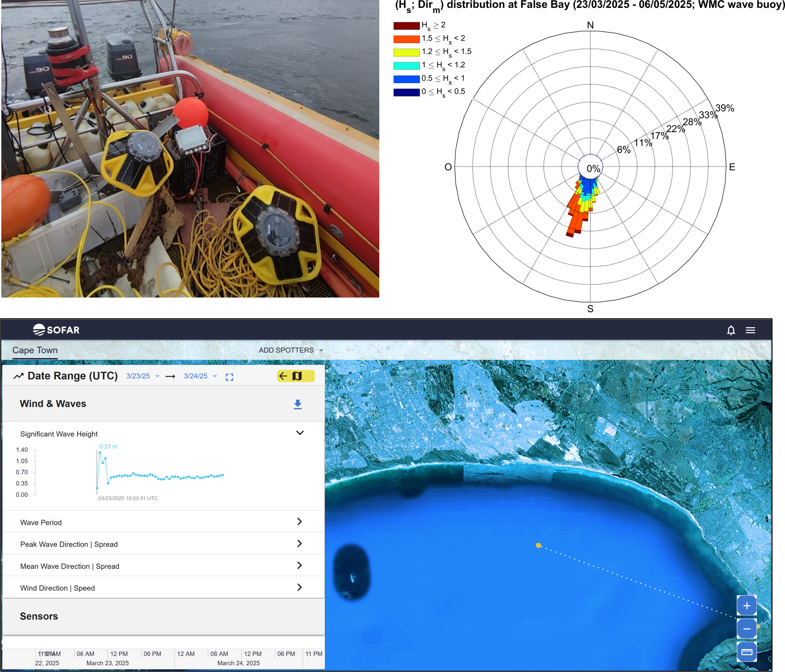Click the map zoom in plus button
Image resolution: width=785 pixels, height=672 pixels.
point(746,605)
